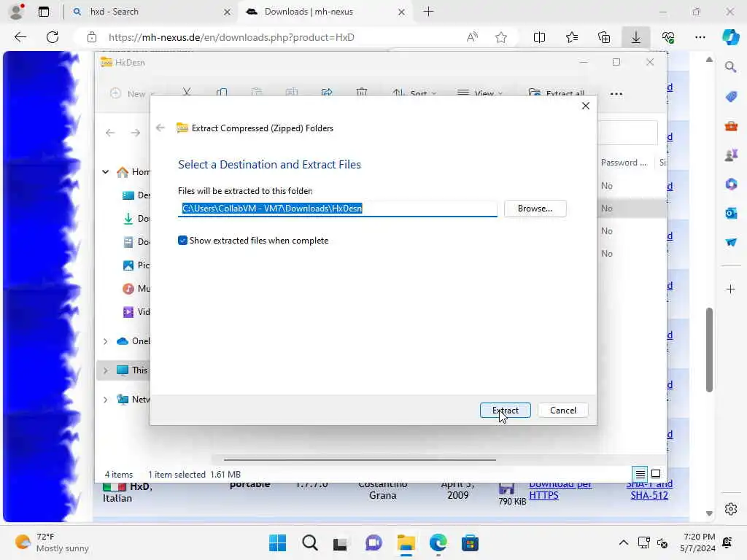Open Edge Collections icon

click(x=604, y=37)
